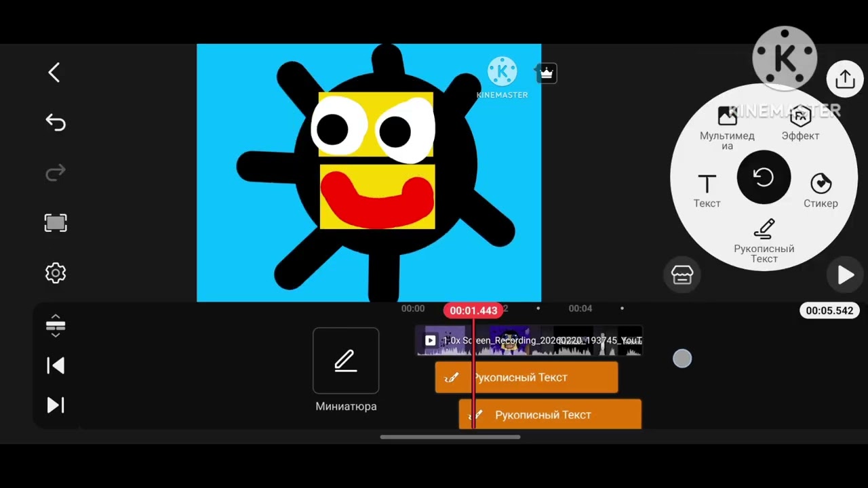Add a Стикер layer
This screenshot has height=488, width=868.
[x=821, y=190]
